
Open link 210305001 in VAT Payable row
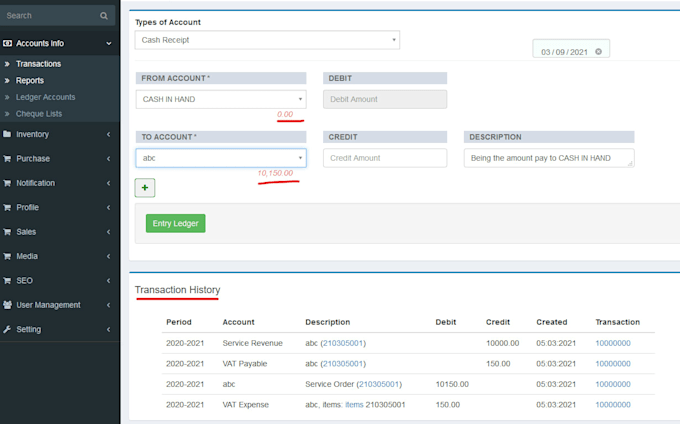pyautogui.click(x=343, y=364)
